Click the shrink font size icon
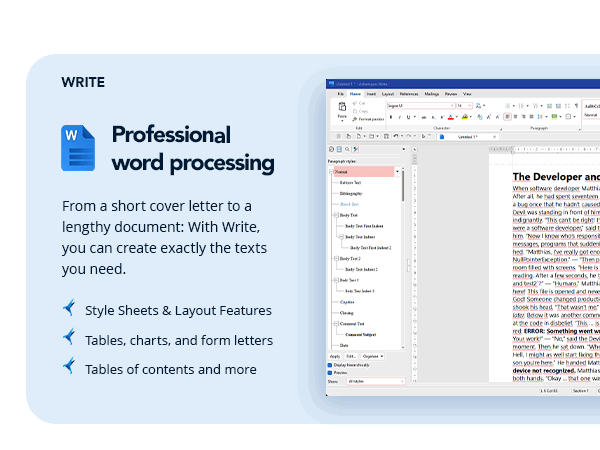The width and height of the screenshot is (600, 450). click(x=497, y=117)
